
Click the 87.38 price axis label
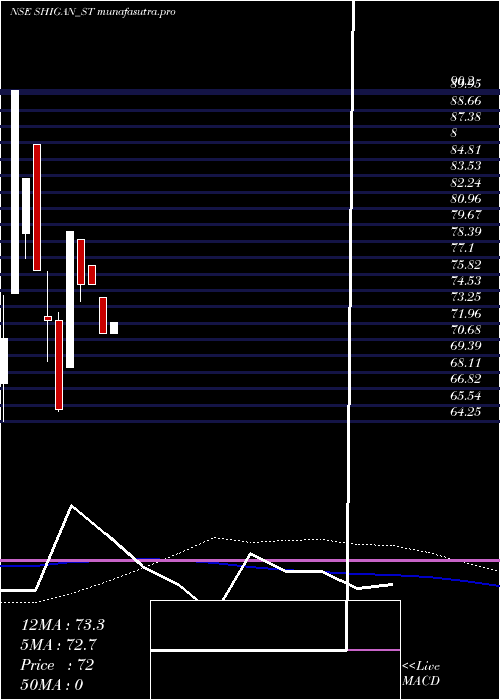coord(466,117)
